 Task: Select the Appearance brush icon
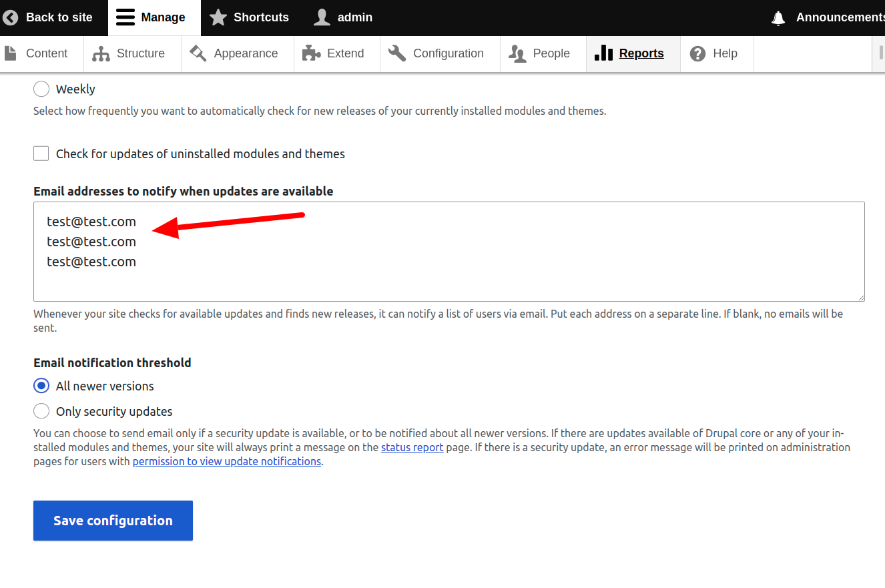coord(196,53)
